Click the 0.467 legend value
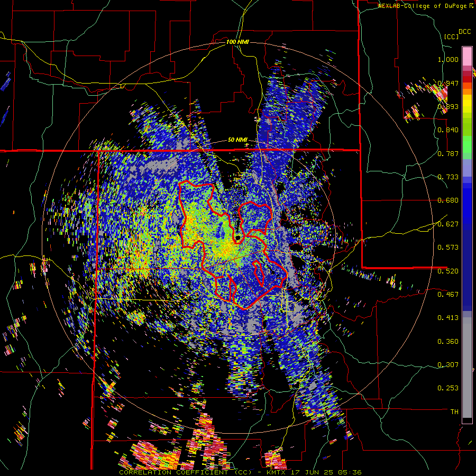476x476 pixels. tap(448, 295)
